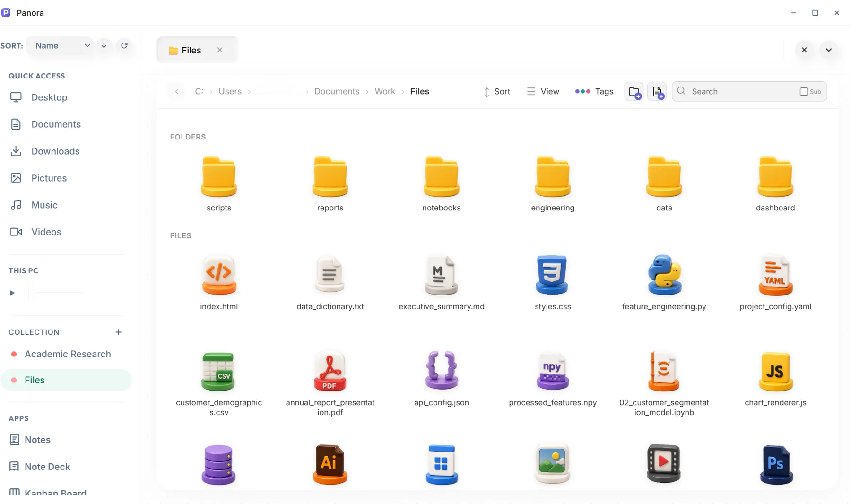Select the 02_customer_segmentation_model.ipynb notebook icon
Screen dimensions: 851x504
tap(663, 371)
